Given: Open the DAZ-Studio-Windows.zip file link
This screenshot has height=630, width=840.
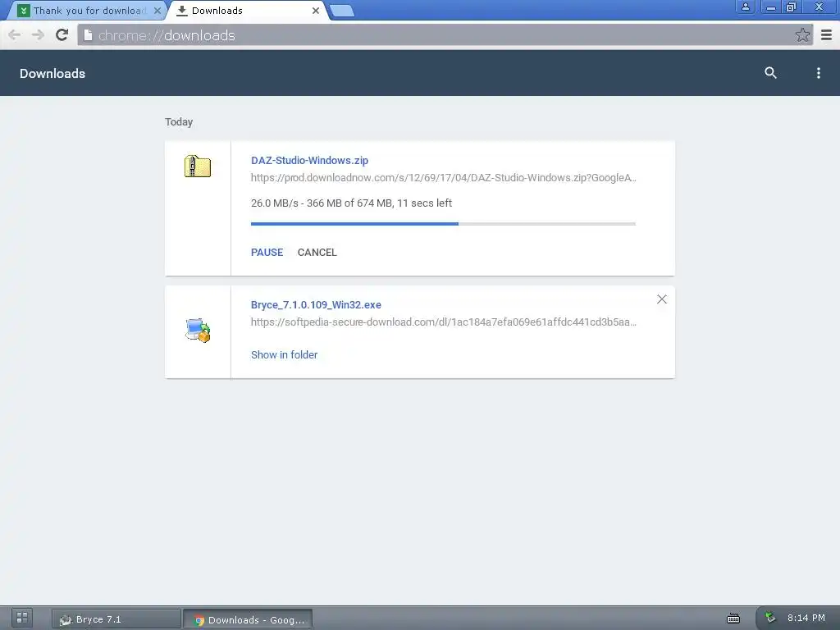Looking at the screenshot, I should click(x=309, y=160).
